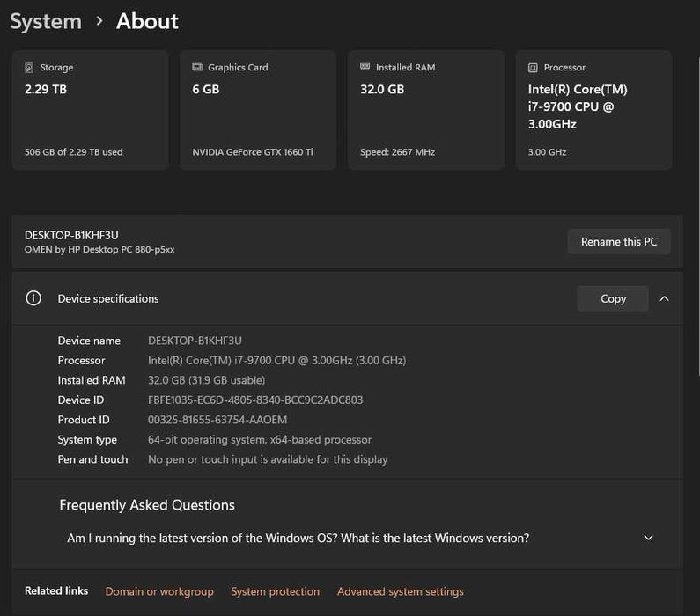Select the Device ID FBFE1035 value
Screen dimensions: 700x616
click(255, 400)
